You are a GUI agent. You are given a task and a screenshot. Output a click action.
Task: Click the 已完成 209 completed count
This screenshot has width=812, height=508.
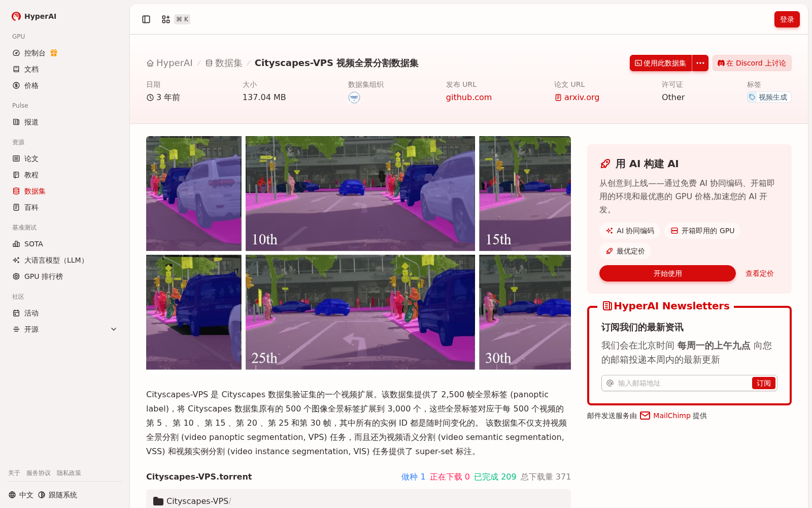pos(495,477)
